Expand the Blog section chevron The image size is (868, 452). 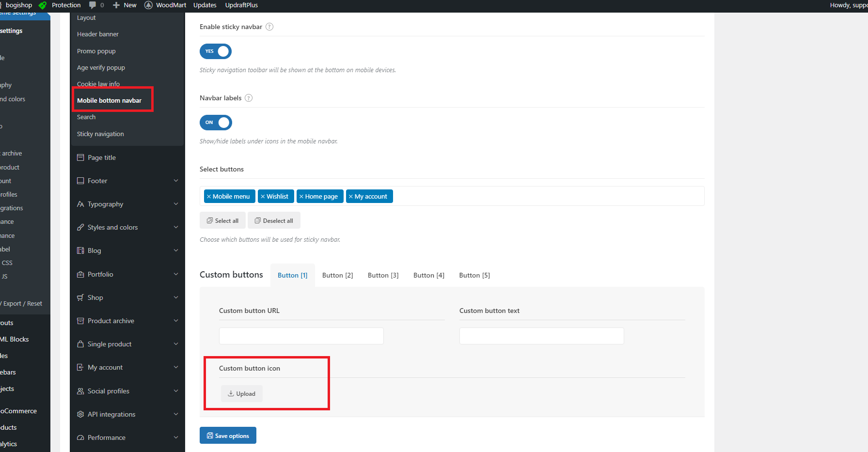coord(176,250)
